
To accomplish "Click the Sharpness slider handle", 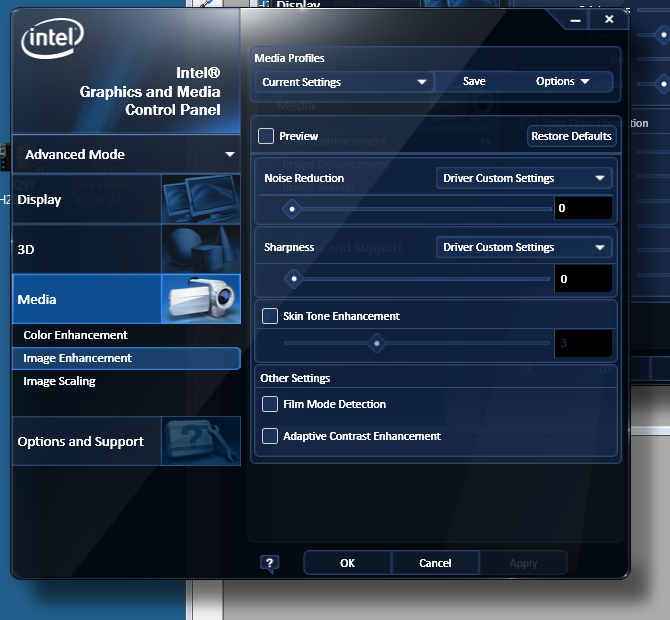I will (x=294, y=279).
